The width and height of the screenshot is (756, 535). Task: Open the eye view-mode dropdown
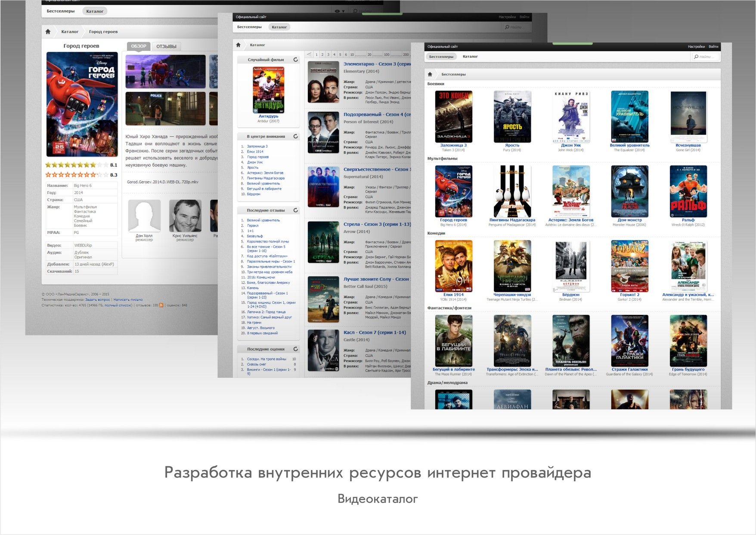[339, 11]
